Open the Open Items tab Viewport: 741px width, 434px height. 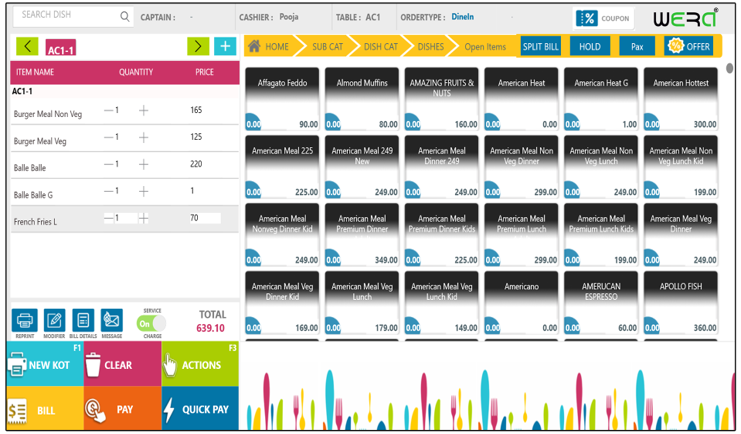point(485,46)
